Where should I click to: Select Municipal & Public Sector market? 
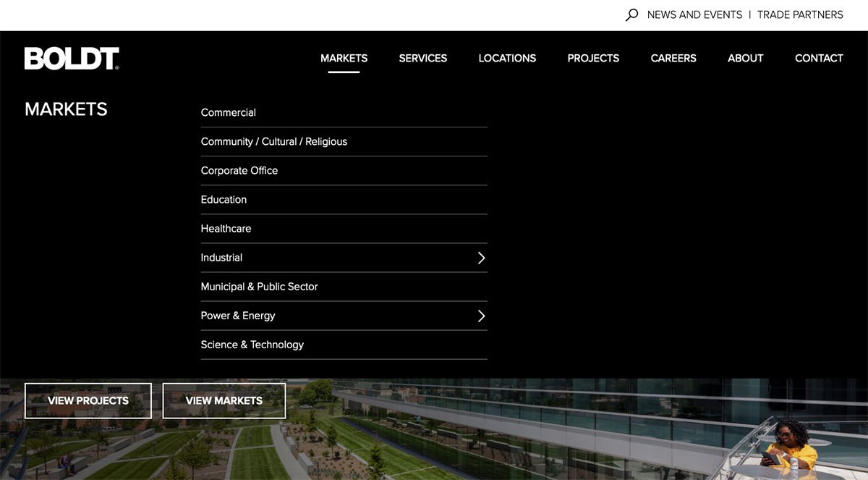pyautogui.click(x=259, y=286)
